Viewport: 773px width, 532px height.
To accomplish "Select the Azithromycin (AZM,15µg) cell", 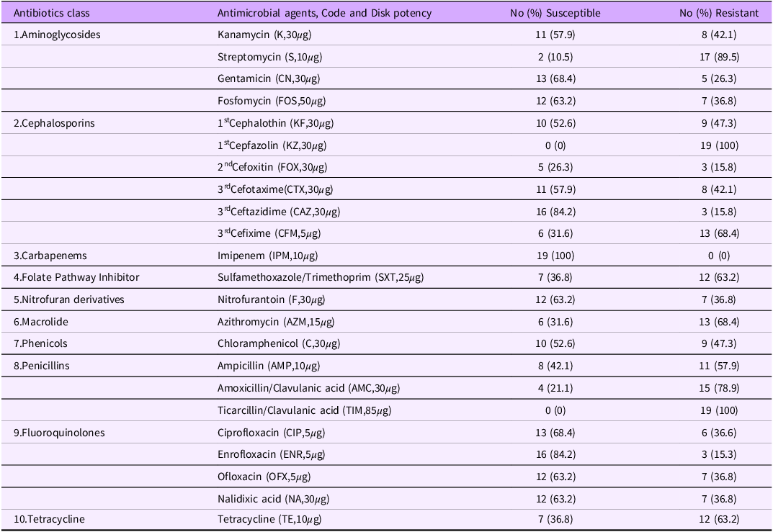I will click(x=276, y=322).
